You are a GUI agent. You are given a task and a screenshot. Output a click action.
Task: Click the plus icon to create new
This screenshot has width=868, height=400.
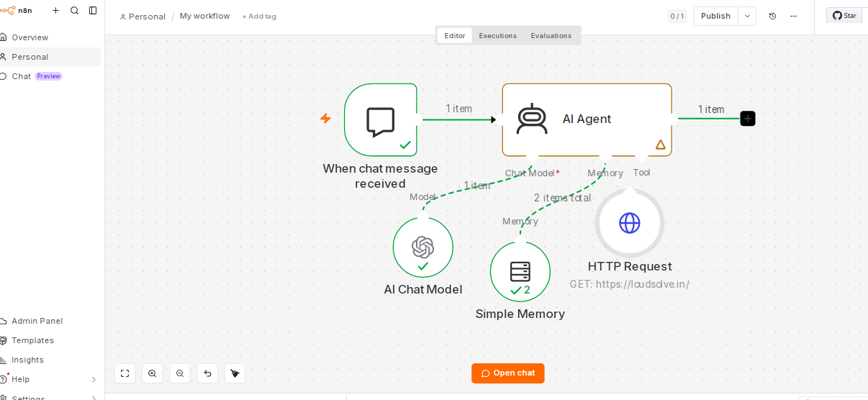pos(56,10)
